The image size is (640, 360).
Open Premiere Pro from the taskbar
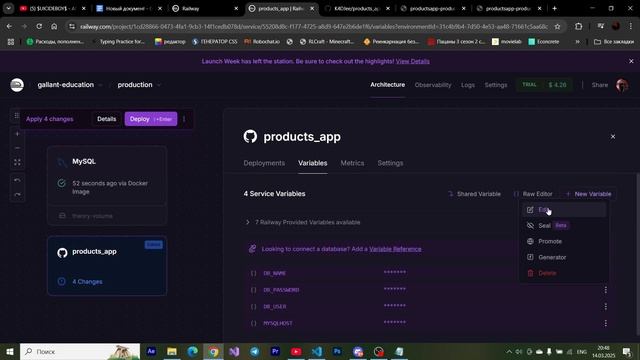point(275,351)
